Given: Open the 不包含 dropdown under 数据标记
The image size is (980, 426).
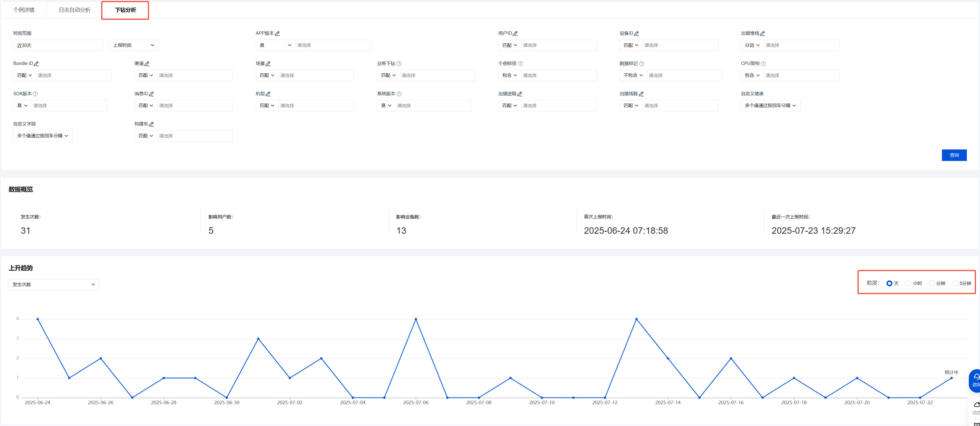Looking at the screenshot, I should tap(633, 75).
